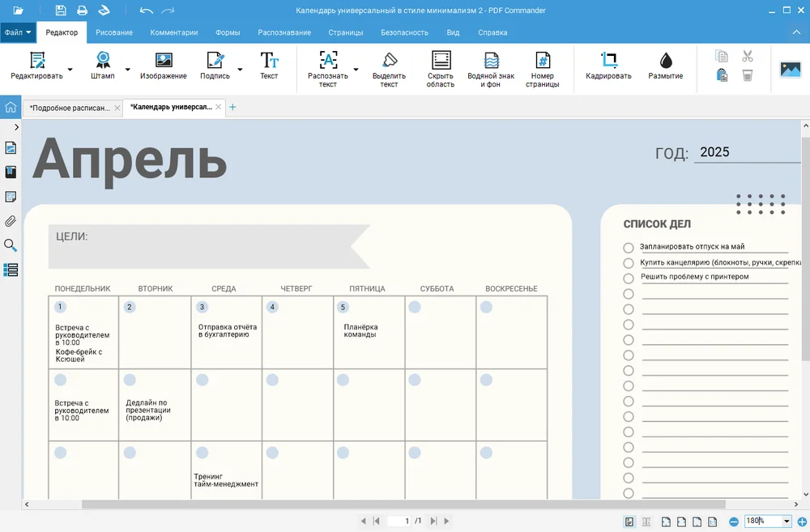Expand the Редактировать dropdown arrow

tap(70, 70)
